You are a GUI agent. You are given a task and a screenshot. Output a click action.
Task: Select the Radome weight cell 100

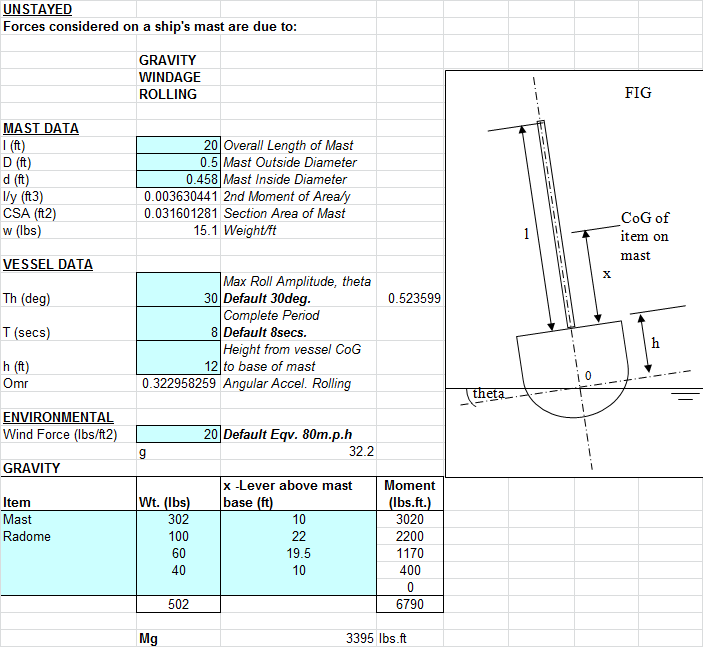pos(178,536)
